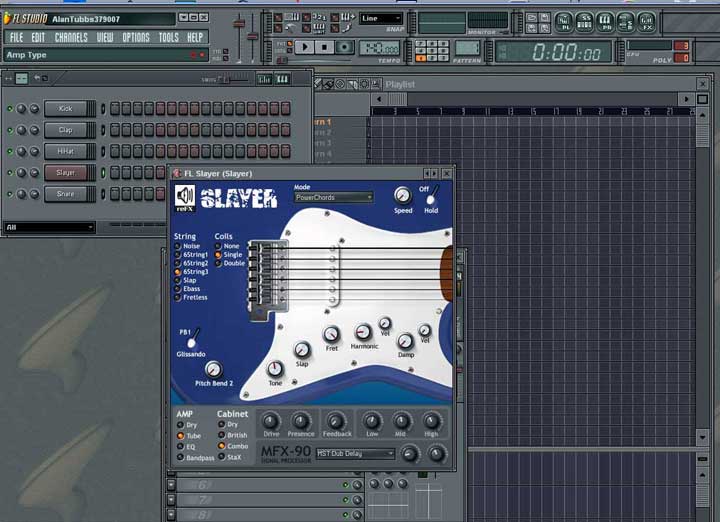Click the Mid EQ knob
720x522 pixels.
click(401, 421)
